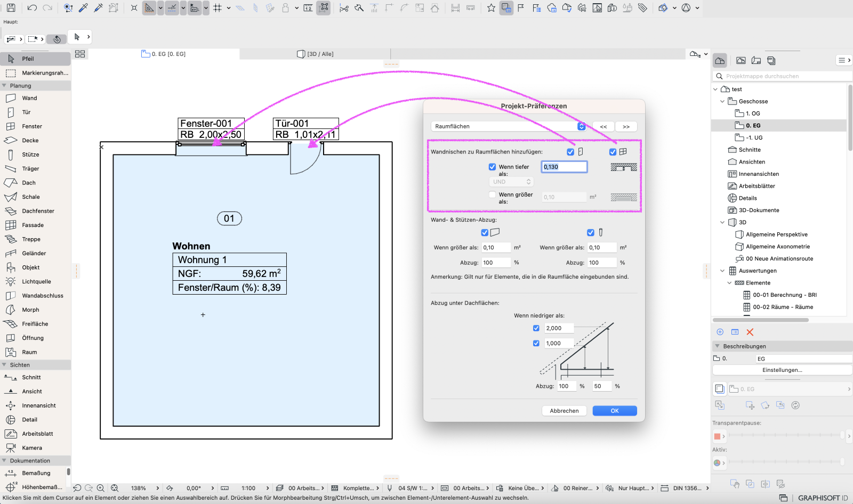Viewport: 853px width, 504px height.
Task: Click the Transparentpause slider track
Action: (x=785, y=436)
